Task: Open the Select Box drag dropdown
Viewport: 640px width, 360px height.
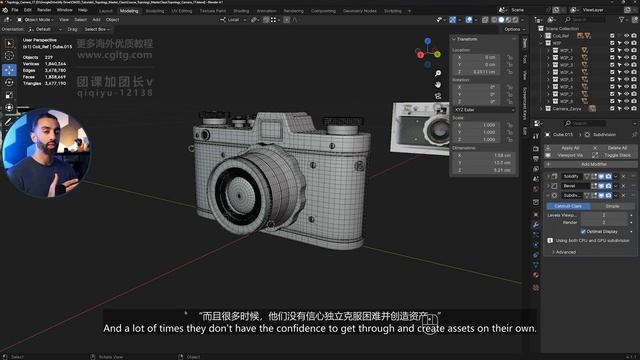Action: pos(96,29)
